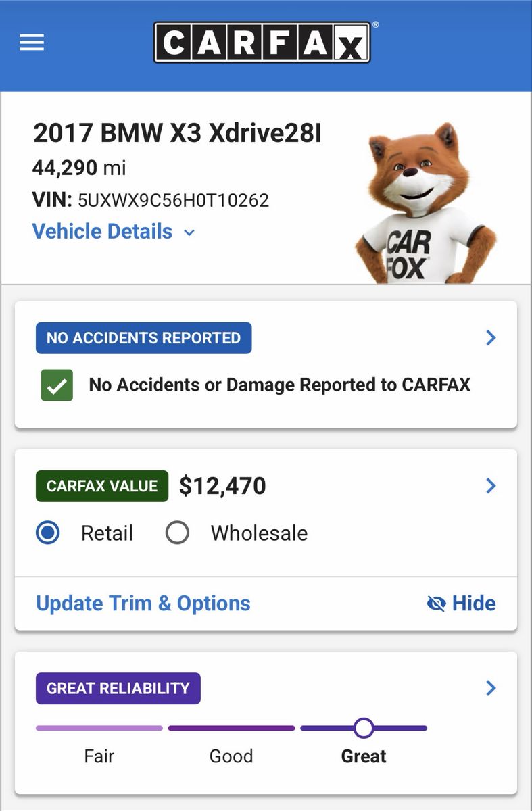Open CARFAX Value details arrow
532x811 pixels.
[491, 486]
